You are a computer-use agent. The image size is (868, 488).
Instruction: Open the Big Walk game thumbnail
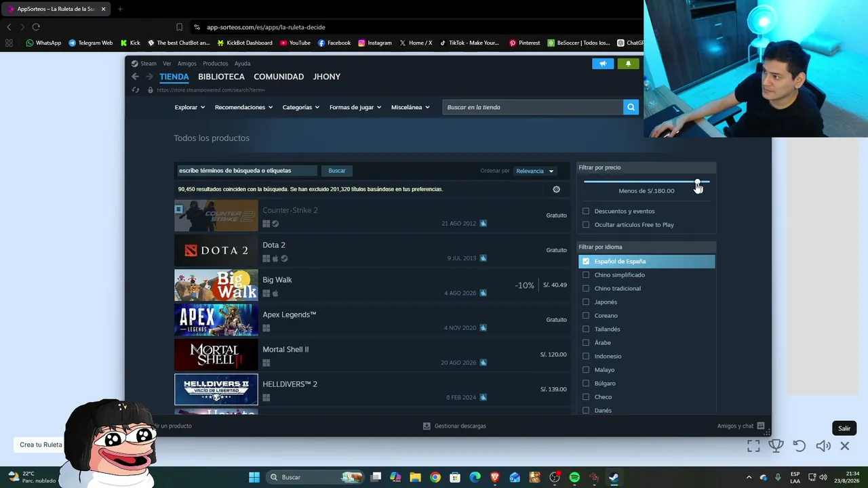tap(216, 285)
